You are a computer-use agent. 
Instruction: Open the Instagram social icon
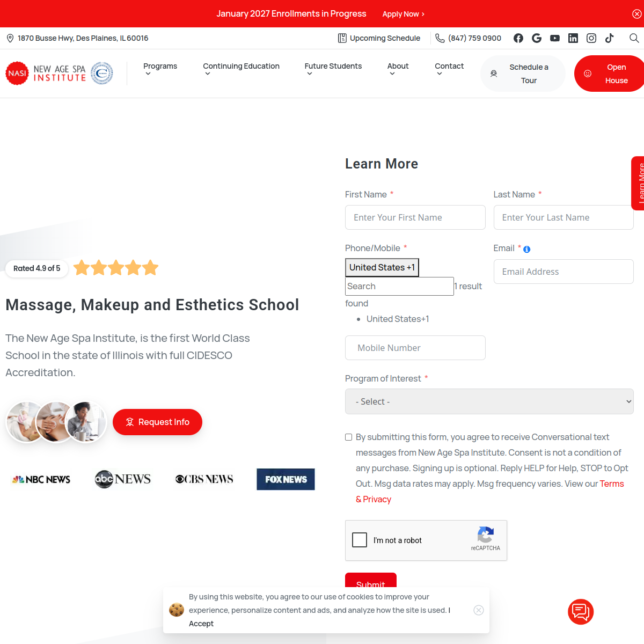point(591,38)
